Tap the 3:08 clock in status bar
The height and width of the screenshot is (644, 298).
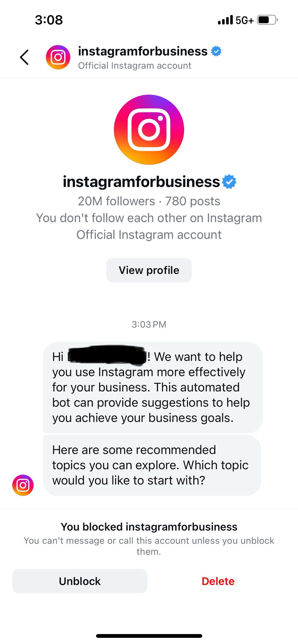click(x=49, y=20)
